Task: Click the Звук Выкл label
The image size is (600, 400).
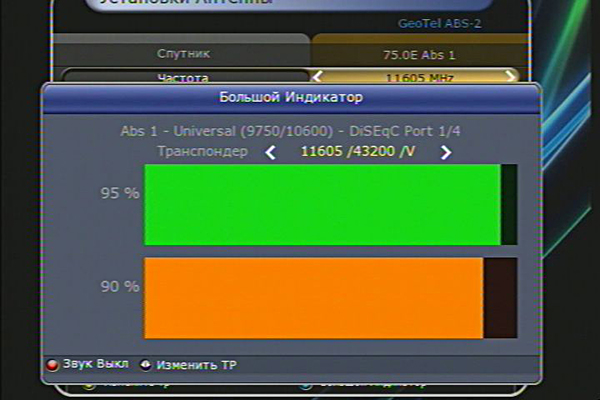Action: (x=95, y=365)
